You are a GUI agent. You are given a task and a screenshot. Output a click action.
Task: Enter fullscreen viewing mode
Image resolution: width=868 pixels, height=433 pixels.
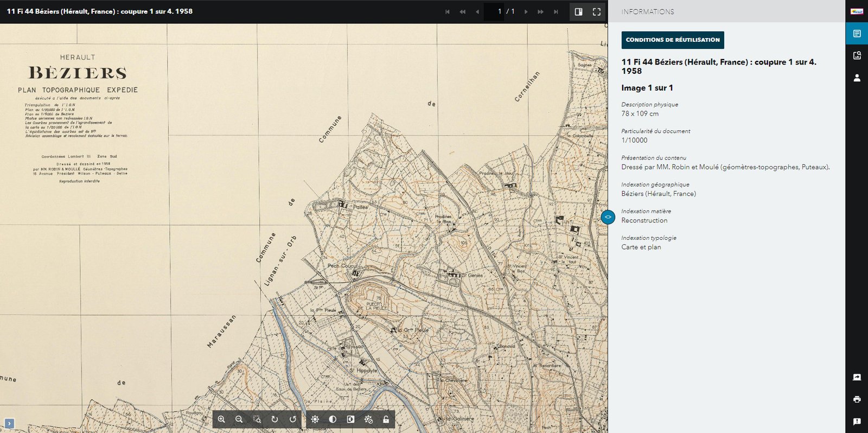click(x=596, y=11)
